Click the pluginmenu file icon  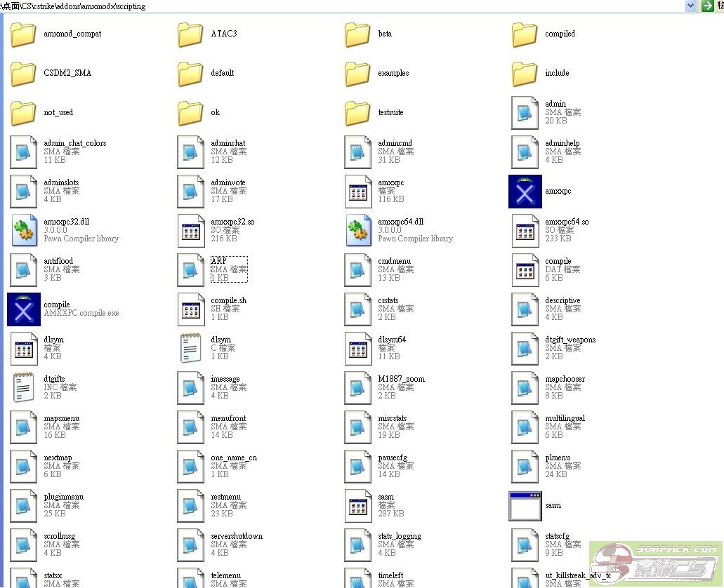[24, 506]
